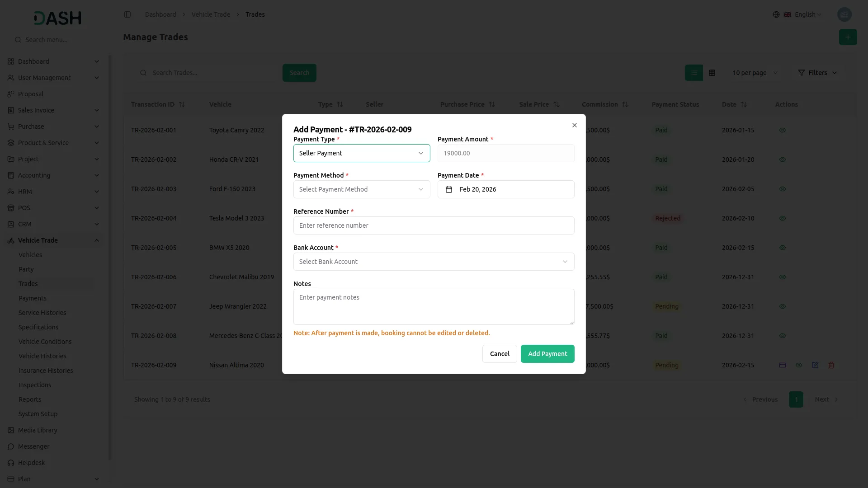Click the red delete icon for TR-2026-02-009
The image size is (868, 488).
click(831, 365)
